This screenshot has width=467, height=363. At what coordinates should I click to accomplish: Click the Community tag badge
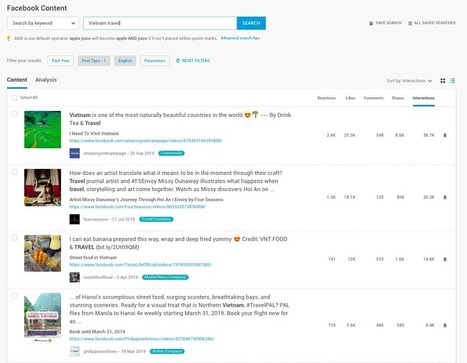[171, 153]
